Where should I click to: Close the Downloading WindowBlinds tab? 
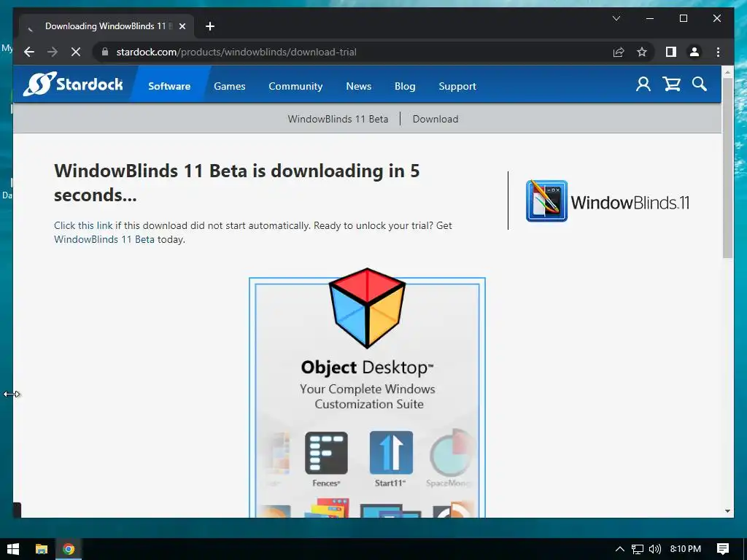pyautogui.click(x=182, y=26)
